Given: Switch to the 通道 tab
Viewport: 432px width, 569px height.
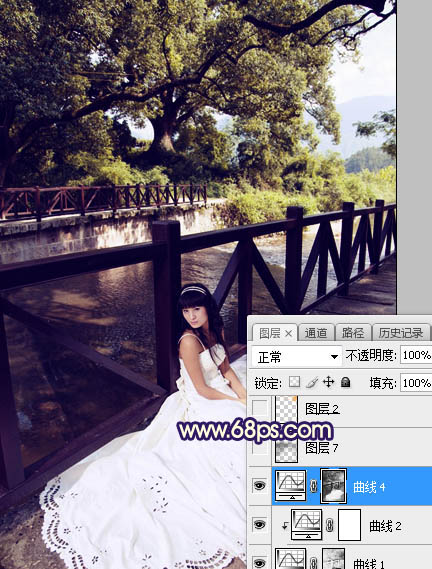Looking at the screenshot, I should point(315,333).
